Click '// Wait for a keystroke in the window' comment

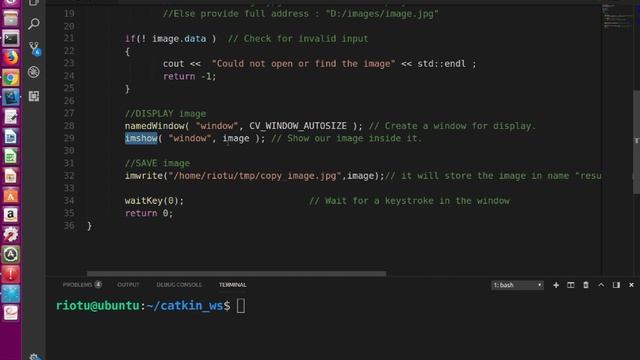click(x=409, y=201)
